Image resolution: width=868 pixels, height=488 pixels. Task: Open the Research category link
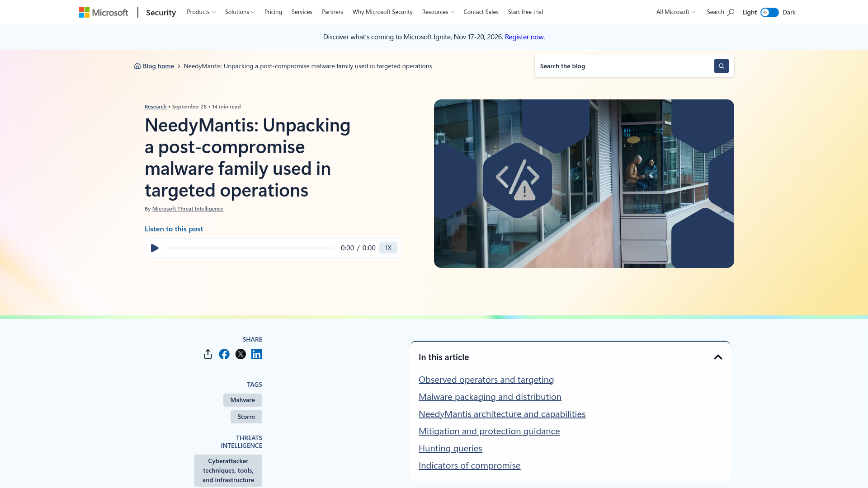(x=156, y=107)
